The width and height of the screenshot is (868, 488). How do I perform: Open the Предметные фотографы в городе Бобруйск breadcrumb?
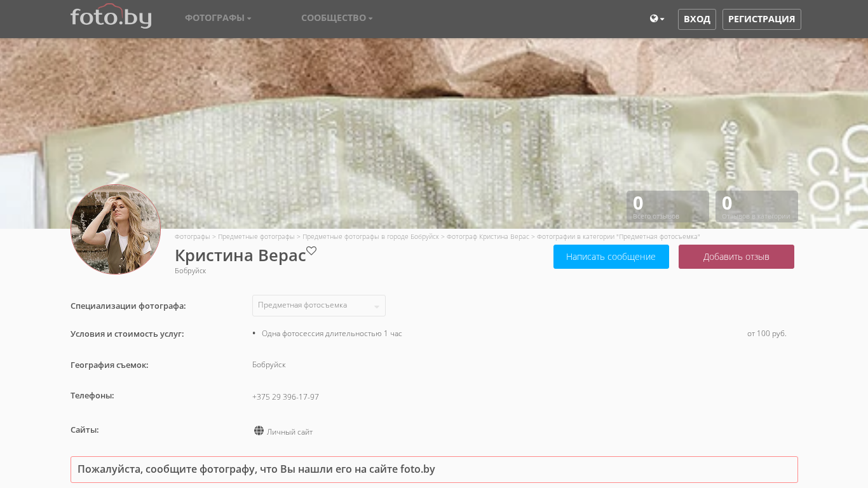(x=370, y=236)
